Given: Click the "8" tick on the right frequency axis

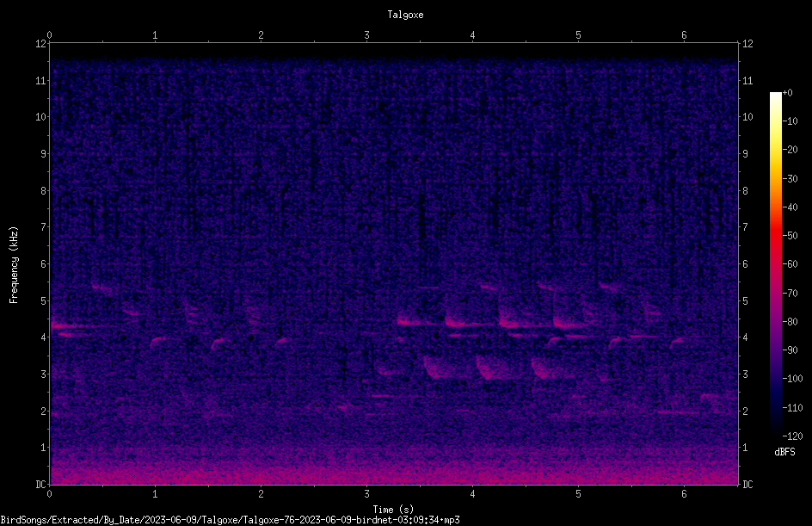Looking at the screenshot, I should pyautogui.click(x=745, y=191).
